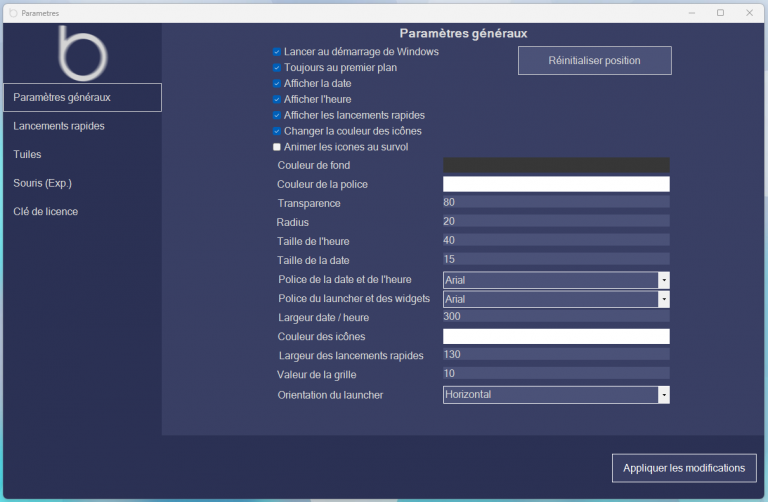The height and width of the screenshot is (502, 768).
Task: Click the Réinitialiser position button
Action: click(x=594, y=61)
